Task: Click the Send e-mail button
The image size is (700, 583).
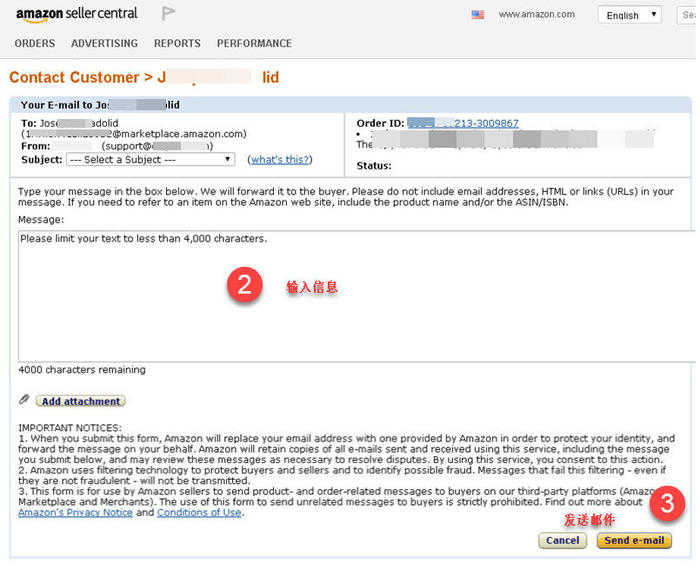Action: [634, 541]
